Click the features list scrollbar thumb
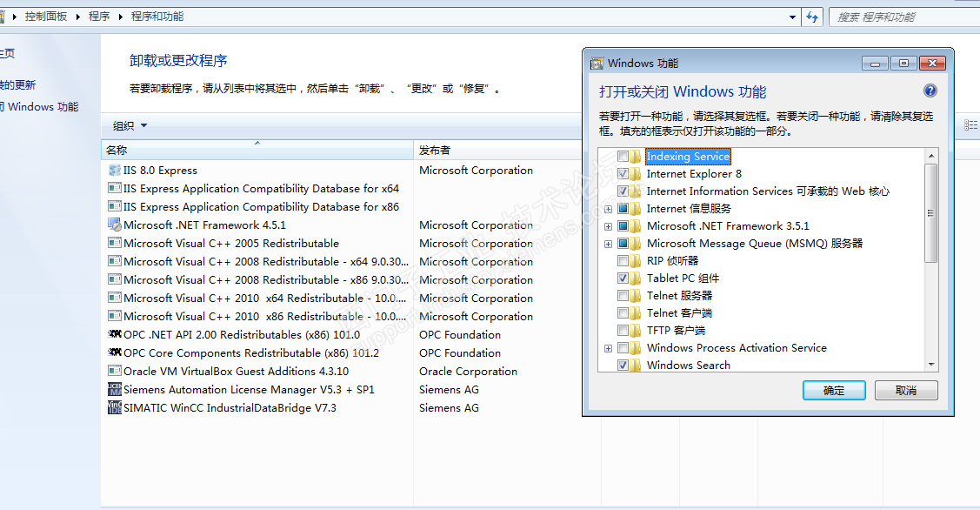This screenshot has width=980, height=510. coord(930,213)
